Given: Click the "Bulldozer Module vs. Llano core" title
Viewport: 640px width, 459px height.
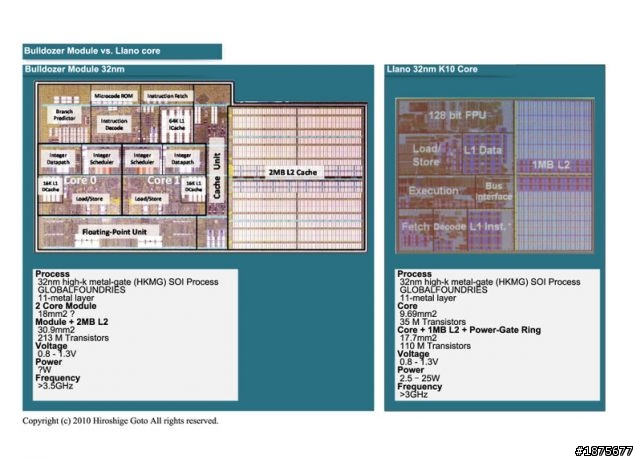Looking at the screenshot, I should coord(92,51).
